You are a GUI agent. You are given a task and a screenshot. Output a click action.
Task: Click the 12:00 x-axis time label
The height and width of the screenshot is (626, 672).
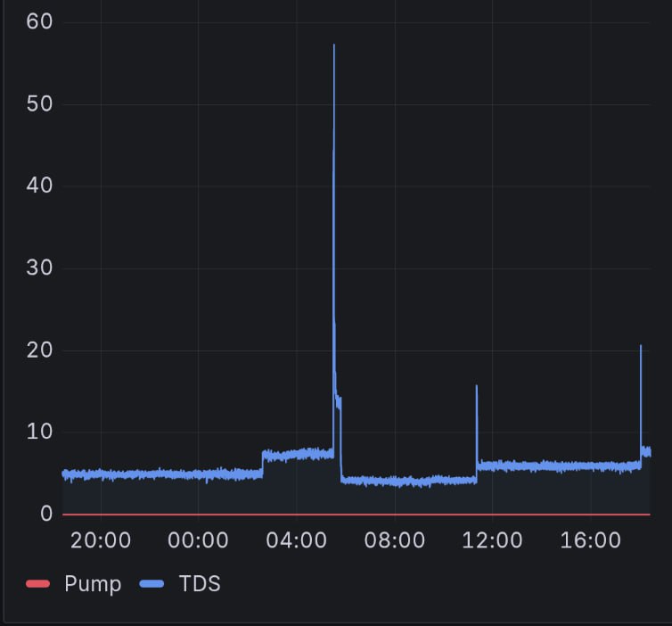pos(493,540)
